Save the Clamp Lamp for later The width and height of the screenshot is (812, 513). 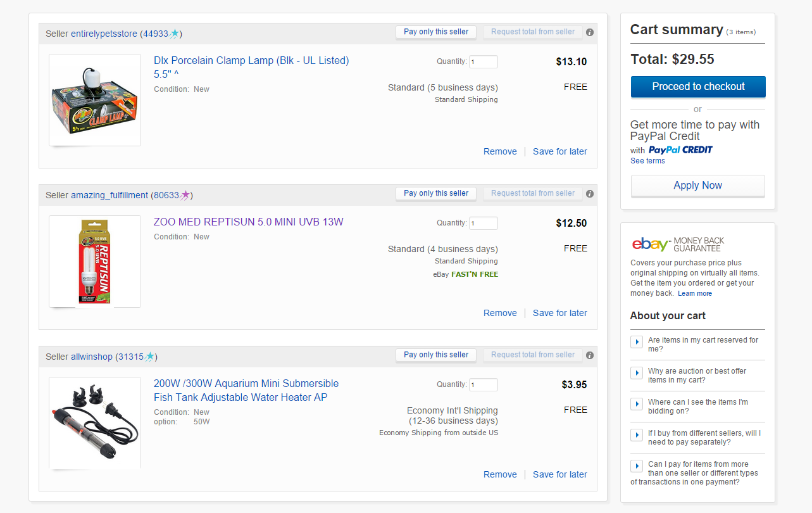(x=560, y=151)
